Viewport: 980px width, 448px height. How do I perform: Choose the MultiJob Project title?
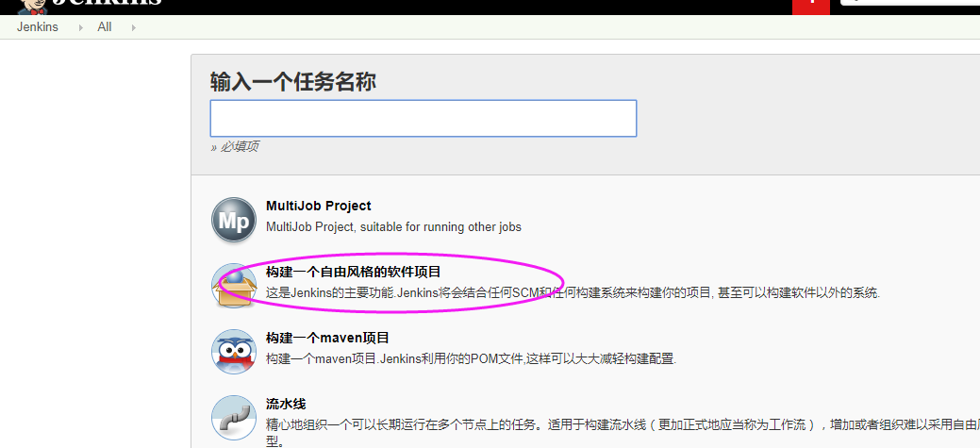pos(318,207)
